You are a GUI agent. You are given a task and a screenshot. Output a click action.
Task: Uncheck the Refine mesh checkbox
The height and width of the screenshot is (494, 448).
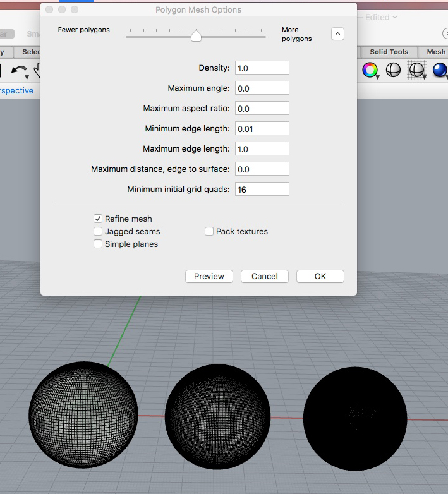pos(98,219)
